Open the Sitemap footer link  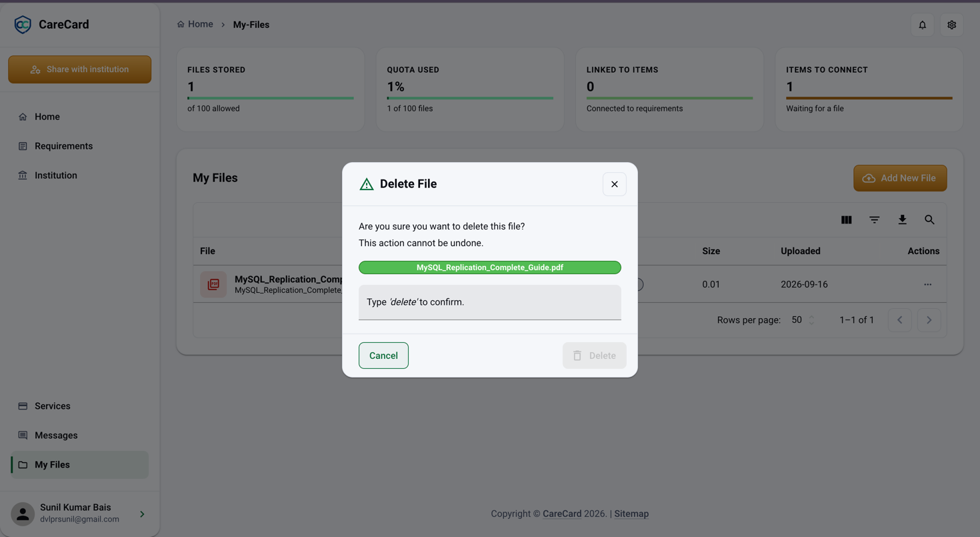631,514
